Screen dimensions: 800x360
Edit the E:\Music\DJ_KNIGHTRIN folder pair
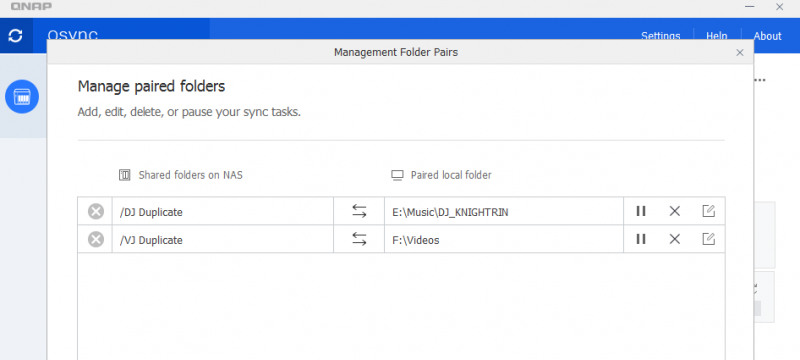709,211
